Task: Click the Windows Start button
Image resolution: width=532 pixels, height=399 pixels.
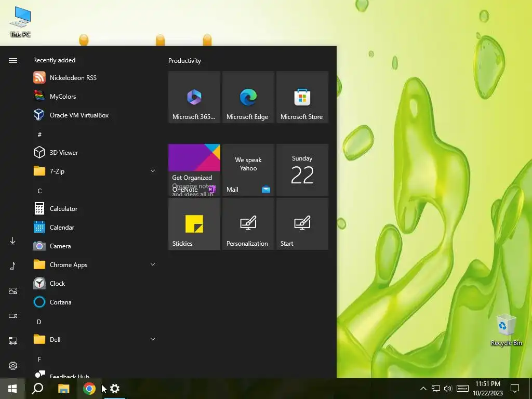Action: click(12, 389)
